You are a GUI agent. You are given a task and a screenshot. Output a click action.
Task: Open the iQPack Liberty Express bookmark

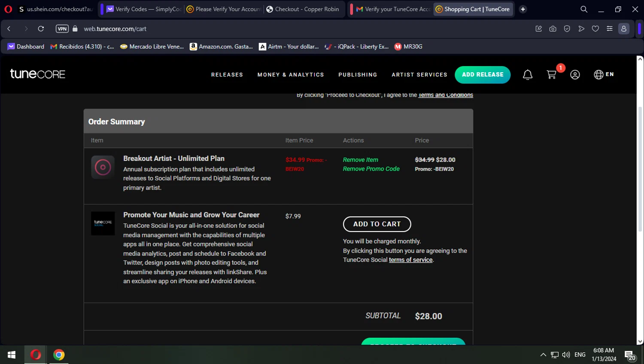click(x=357, y=46)
